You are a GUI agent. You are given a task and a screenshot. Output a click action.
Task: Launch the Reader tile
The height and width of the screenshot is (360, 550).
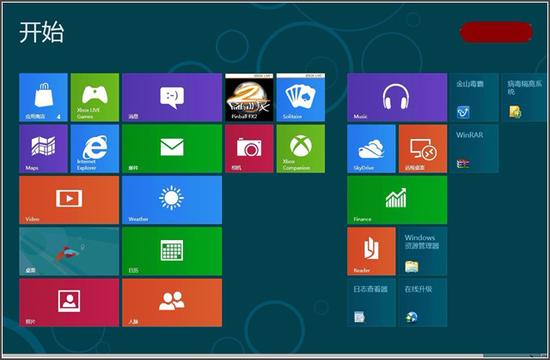[x=371, y=251]
